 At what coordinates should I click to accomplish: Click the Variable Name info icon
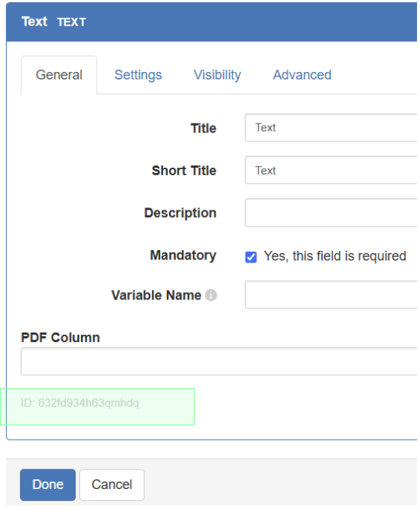211,295
